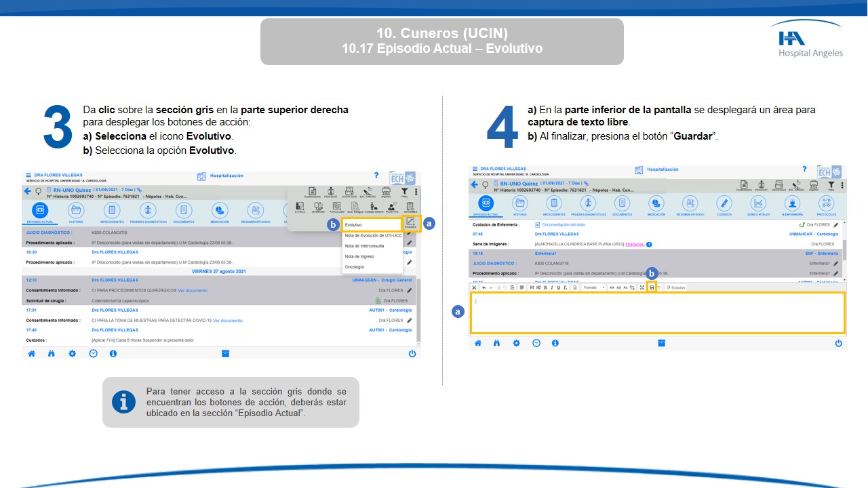This screenshot has width=868, height=488.
Task: Toggle italic formatting in the editor toolbar
Action: pos(551,287)
